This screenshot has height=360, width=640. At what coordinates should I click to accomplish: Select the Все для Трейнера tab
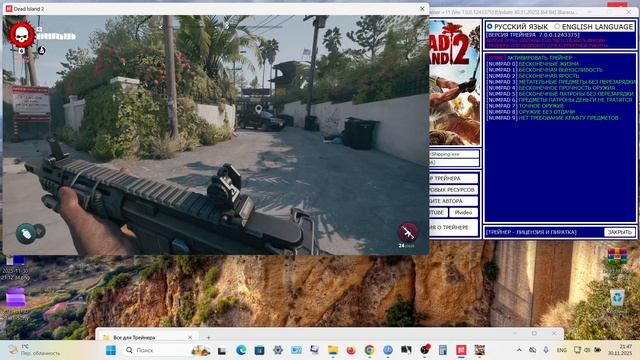[148, 337]
